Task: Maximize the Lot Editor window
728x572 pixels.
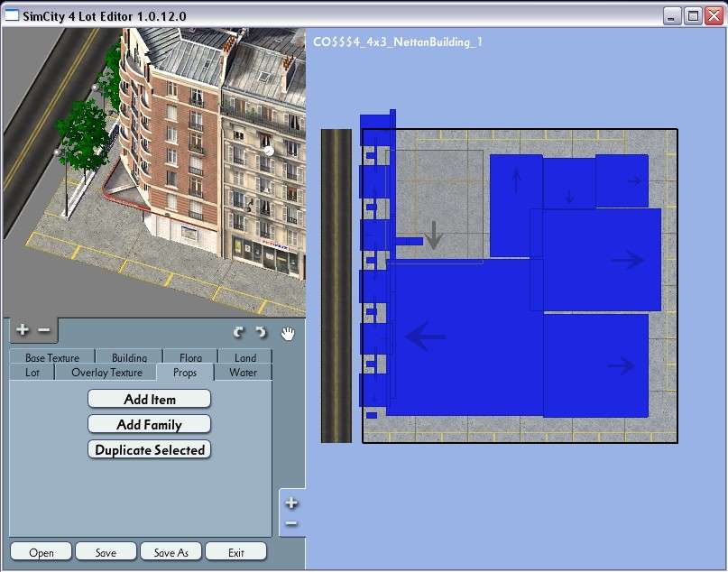Action: (692, 16)
